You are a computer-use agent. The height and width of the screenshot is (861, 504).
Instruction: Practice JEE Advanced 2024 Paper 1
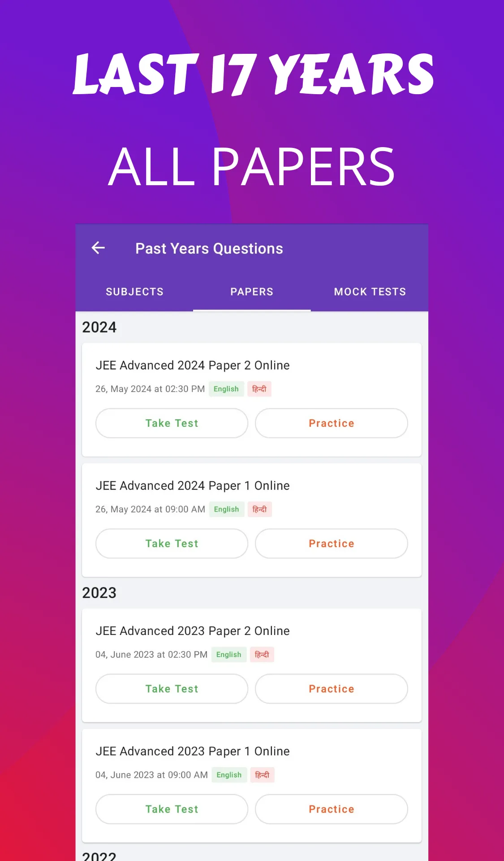(x=331, y=544)
